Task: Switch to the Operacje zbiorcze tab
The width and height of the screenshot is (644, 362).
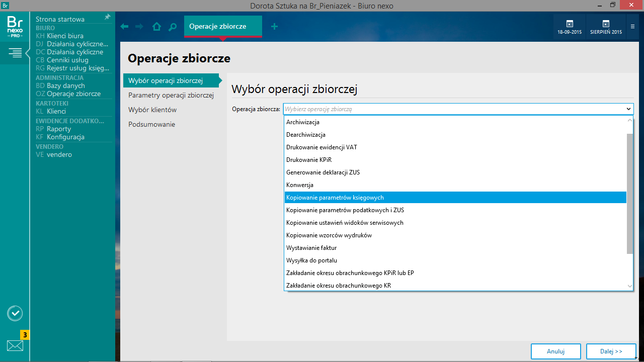Action: (218, 26)
